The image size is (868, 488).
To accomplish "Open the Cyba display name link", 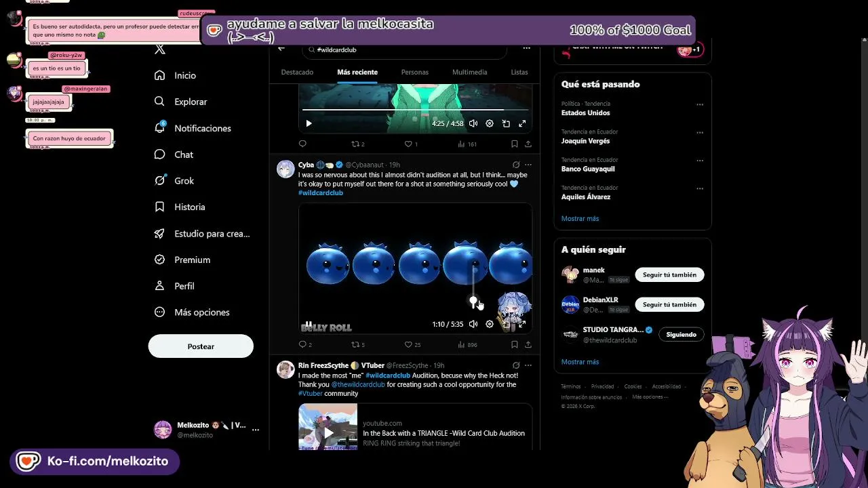I will (306, 165).
